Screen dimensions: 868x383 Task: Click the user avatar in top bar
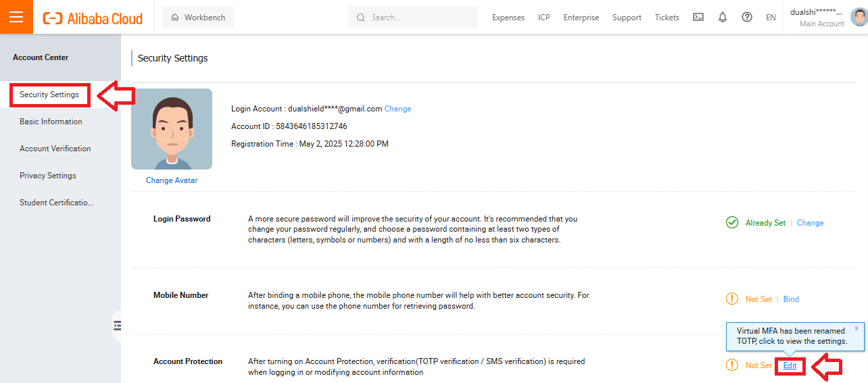point(858,17)
